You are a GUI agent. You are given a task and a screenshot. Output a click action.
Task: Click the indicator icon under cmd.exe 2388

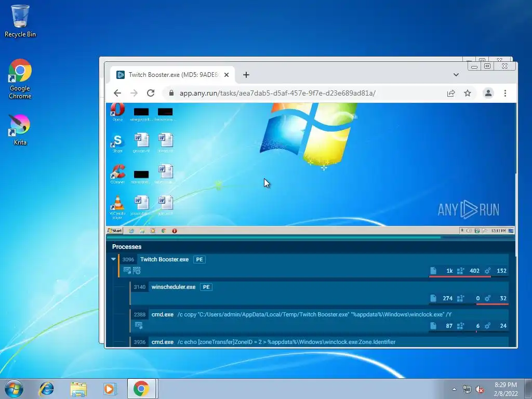[x=138, y=325]
